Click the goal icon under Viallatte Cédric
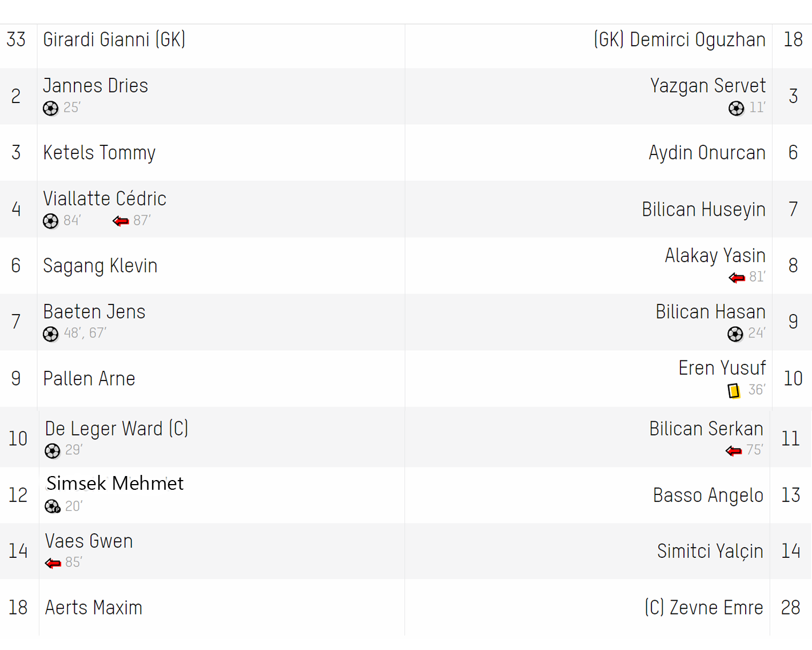 click(x=51, y=221)
